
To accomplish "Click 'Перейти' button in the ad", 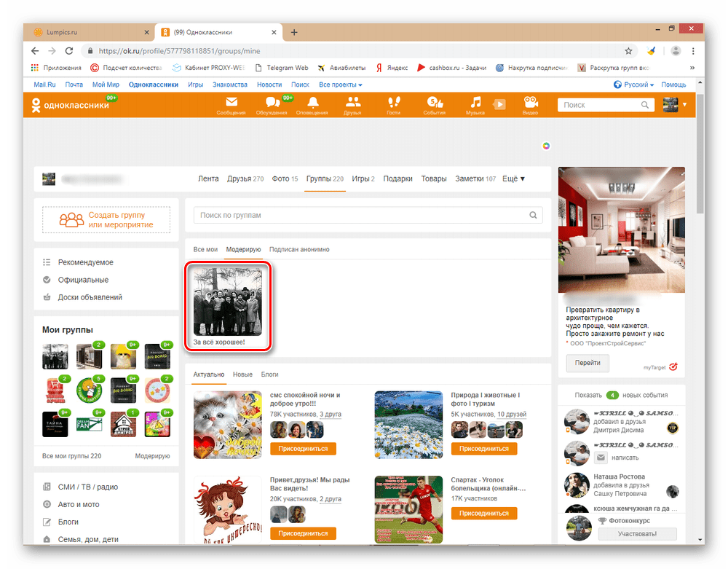I will 587,363.
